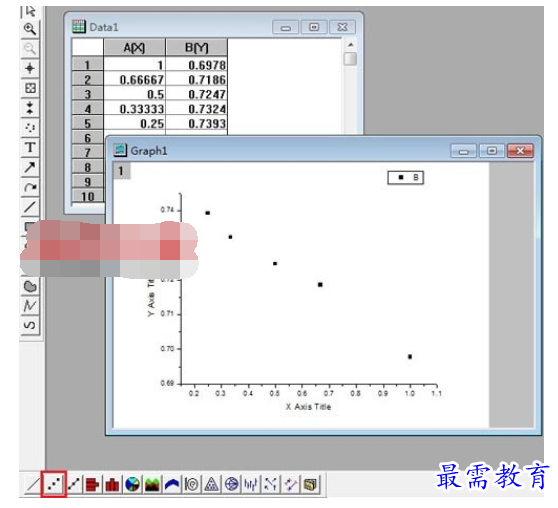Select the Region blob tool
The image size is (558, 508).
point(30,286)
